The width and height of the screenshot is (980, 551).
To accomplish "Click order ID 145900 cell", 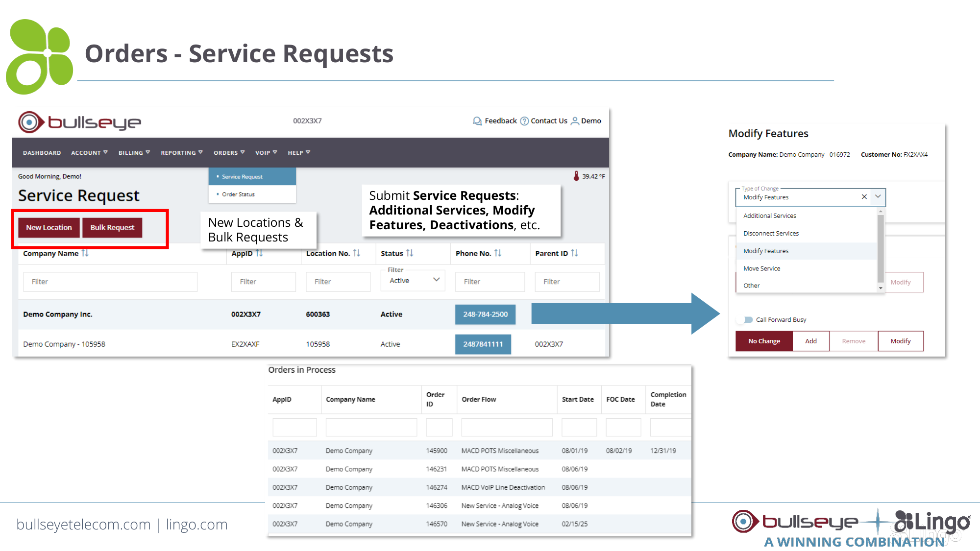I will (x=437, y=451).
